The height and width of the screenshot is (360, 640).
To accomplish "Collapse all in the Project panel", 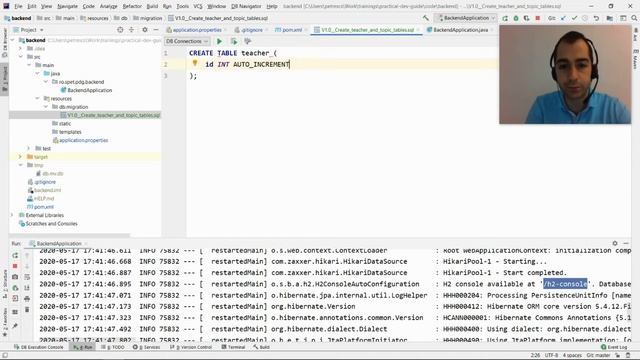I will tap(131, 30).
